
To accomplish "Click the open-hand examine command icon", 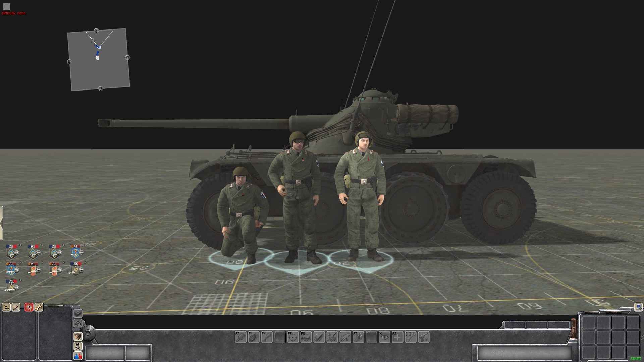I will 345,337.
